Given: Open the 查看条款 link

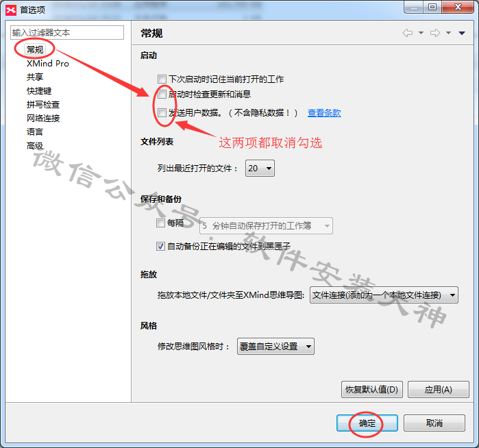Looking at the screenshot, I should [324, 113].
